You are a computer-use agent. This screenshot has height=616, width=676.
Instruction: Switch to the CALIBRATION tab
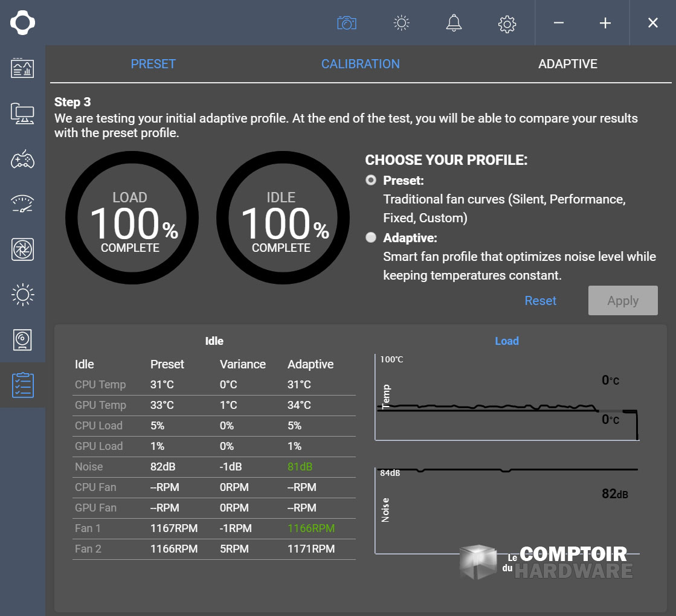(360, 64)
